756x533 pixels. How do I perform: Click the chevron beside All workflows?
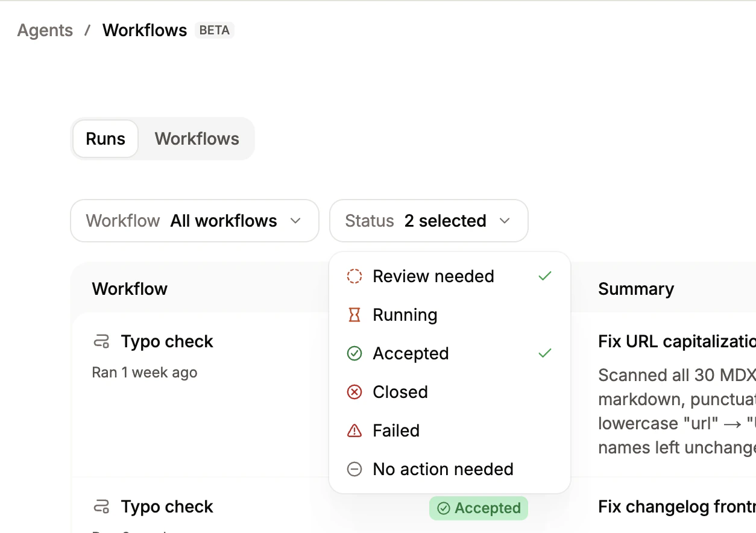[x=295, y=221]
